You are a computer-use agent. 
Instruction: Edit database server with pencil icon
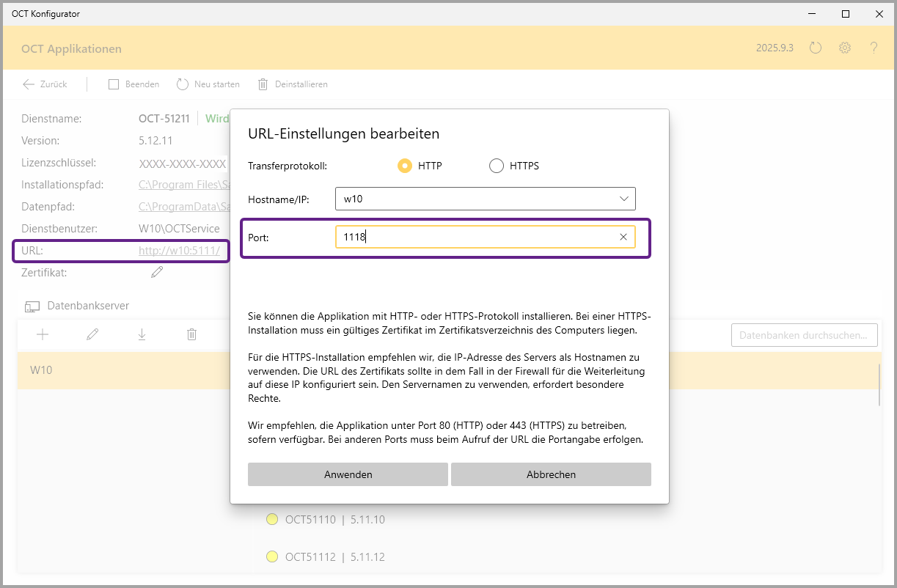[x=92, y=334]
